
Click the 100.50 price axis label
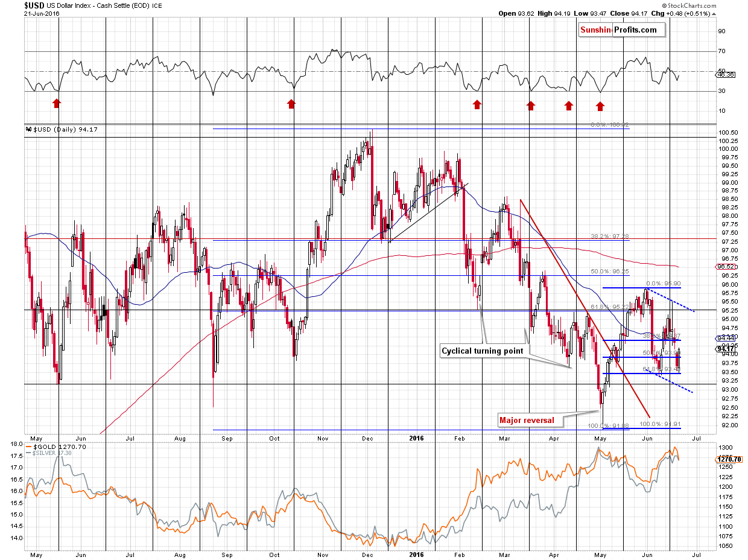[729, 132]
